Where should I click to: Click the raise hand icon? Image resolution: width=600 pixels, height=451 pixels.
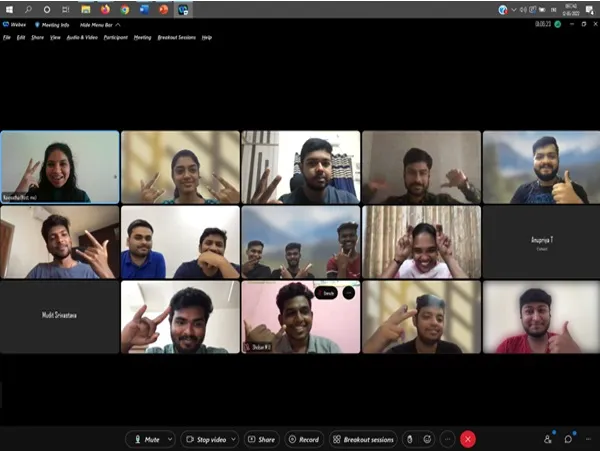[409, 439]
